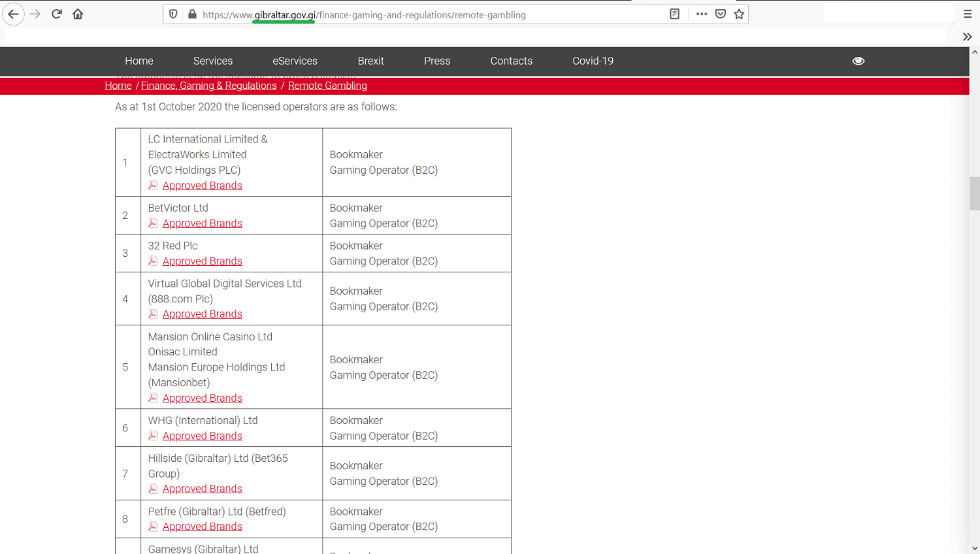Image resolution: width=980 pixels, height=554 pixels.
Task: Open Approved Brands for Hillside (Gibraltar) Ltd
Action: point(203,489)
